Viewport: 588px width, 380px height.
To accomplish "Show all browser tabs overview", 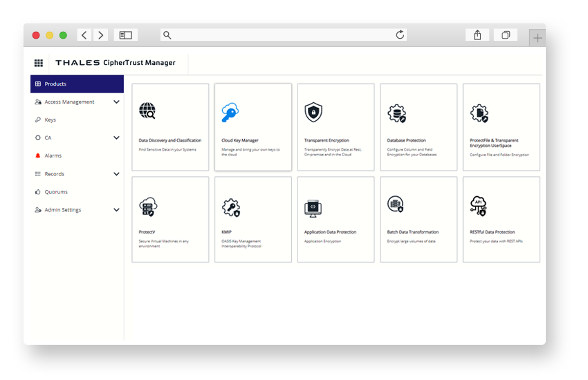I will [506, 35].
